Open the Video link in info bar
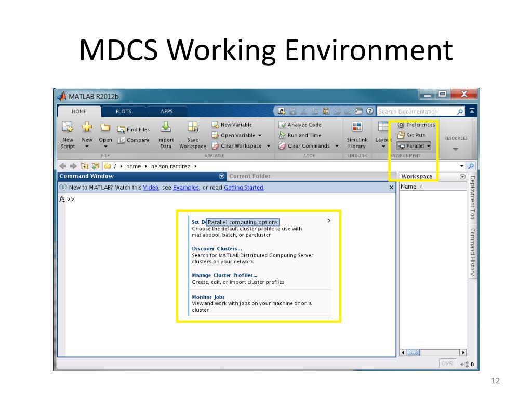Viewport: 532px width, 399px height. click(151, 187)
